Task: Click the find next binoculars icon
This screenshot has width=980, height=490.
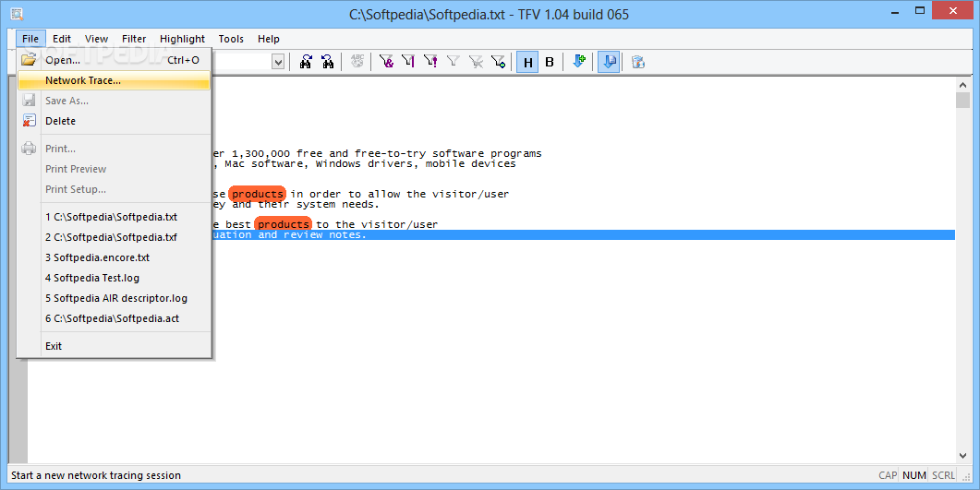Action: [x=306, y=62]
